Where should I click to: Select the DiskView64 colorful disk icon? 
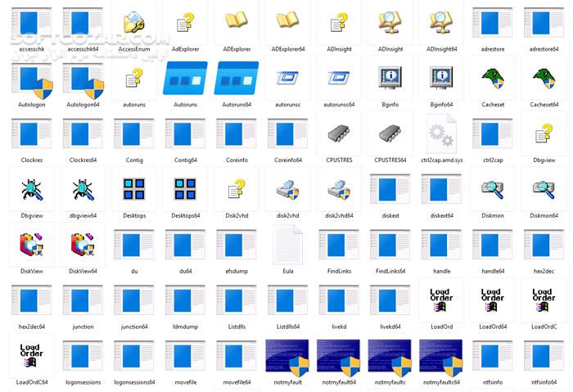pos(83,245)
